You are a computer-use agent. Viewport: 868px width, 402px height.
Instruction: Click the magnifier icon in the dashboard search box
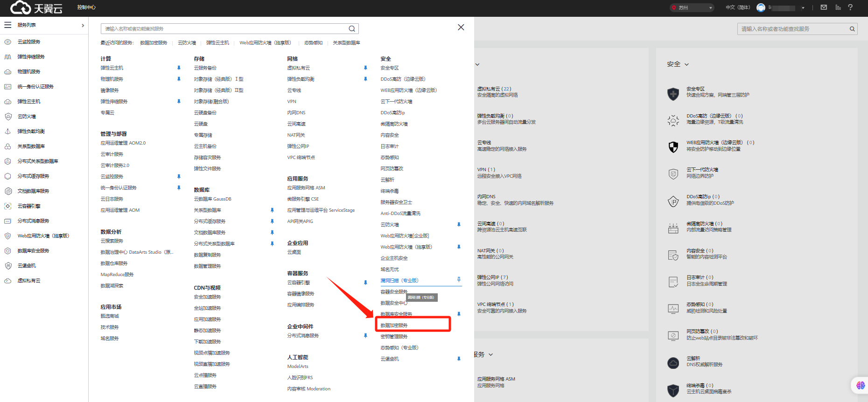coord(852,29)
